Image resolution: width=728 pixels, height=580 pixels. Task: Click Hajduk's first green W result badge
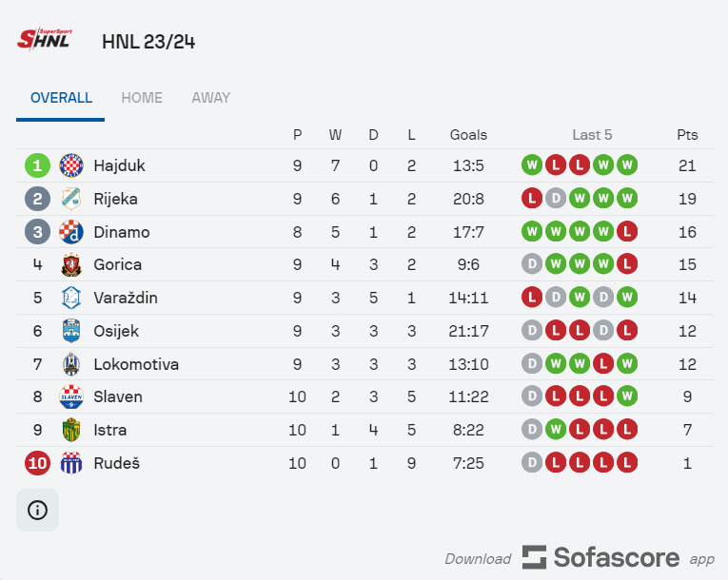[x=532, y=165]
